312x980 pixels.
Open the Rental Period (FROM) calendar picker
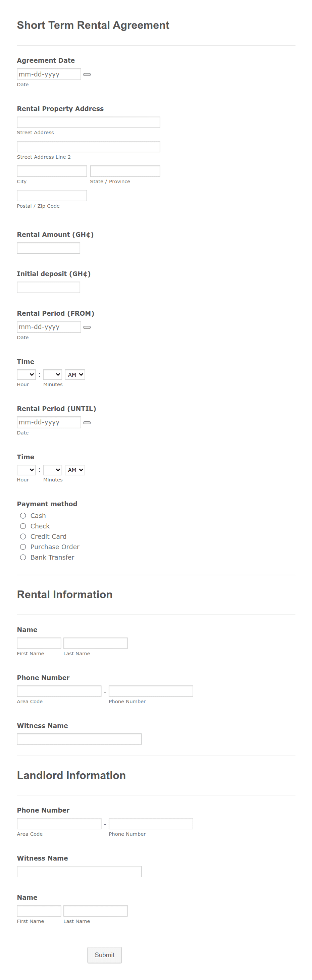87,327
